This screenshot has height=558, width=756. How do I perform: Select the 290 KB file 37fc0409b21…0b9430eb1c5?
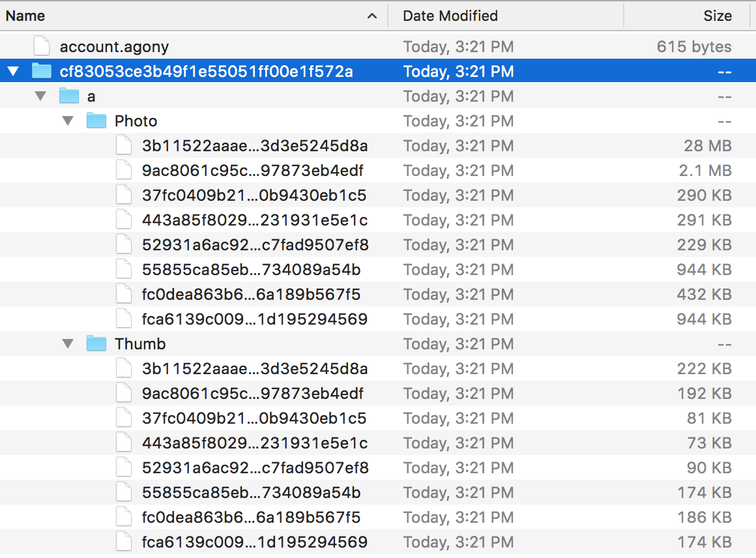(254, 196)
